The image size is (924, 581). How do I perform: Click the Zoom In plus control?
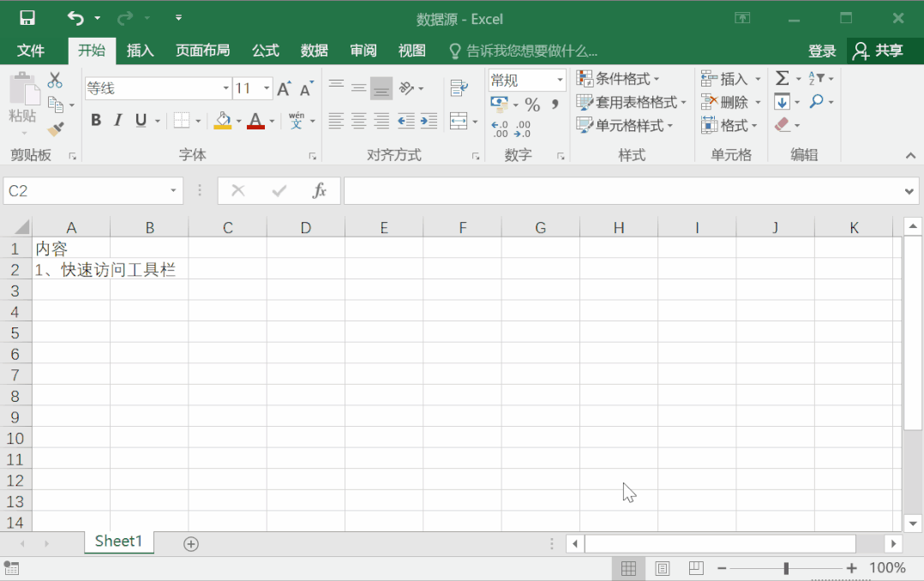pos(852,567)
